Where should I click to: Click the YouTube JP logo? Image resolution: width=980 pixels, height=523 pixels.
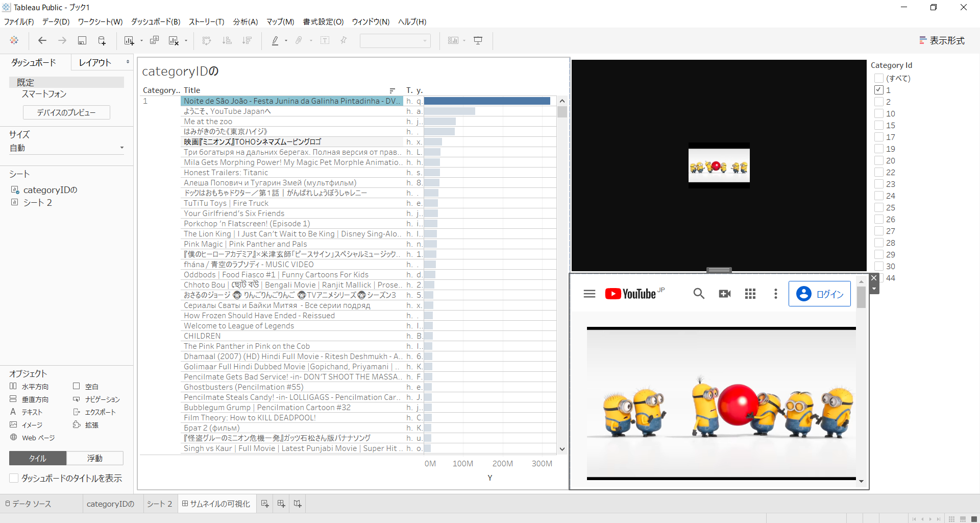point(634,293)
